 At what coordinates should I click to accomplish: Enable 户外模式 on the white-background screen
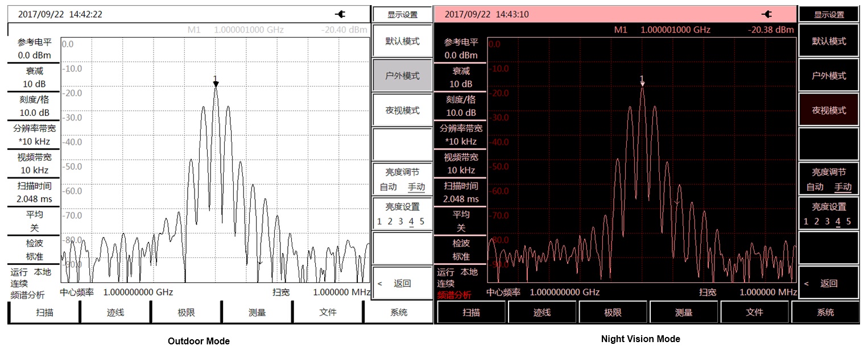[402, 76]
